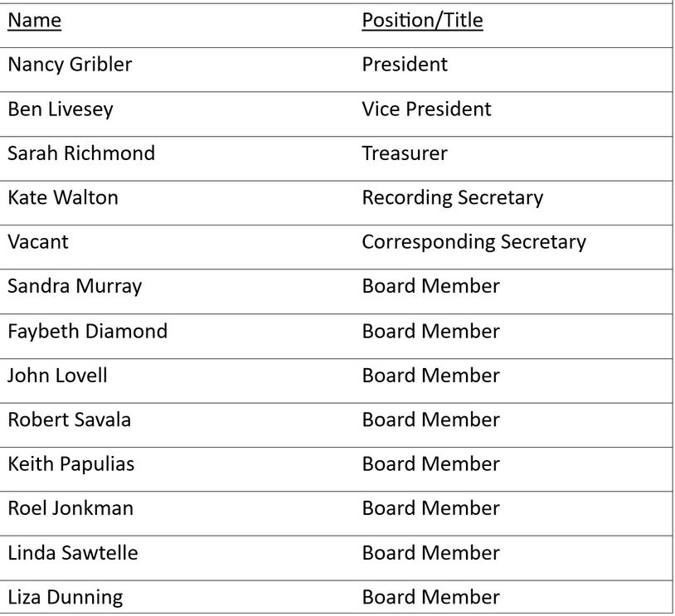Select the Ben Livesey name cell
This screenshot has width=675, height=616.
(61, 109)
